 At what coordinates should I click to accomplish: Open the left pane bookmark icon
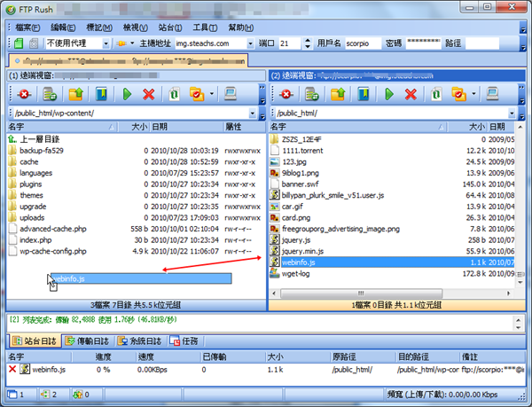101,94
